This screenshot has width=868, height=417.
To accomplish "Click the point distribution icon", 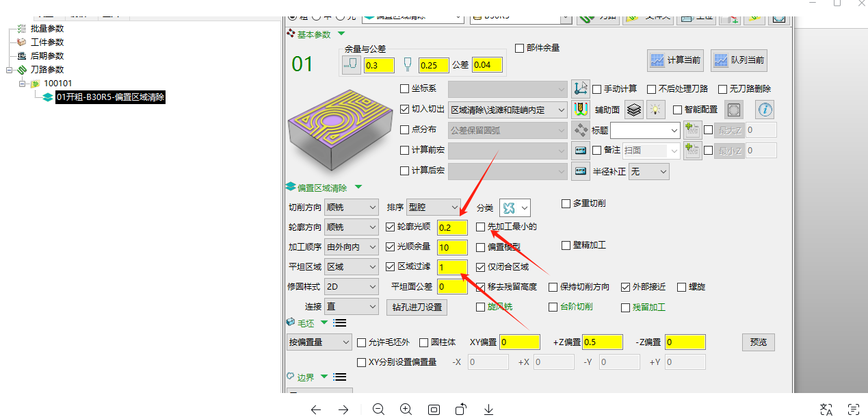I will click(x=580, y=129).
